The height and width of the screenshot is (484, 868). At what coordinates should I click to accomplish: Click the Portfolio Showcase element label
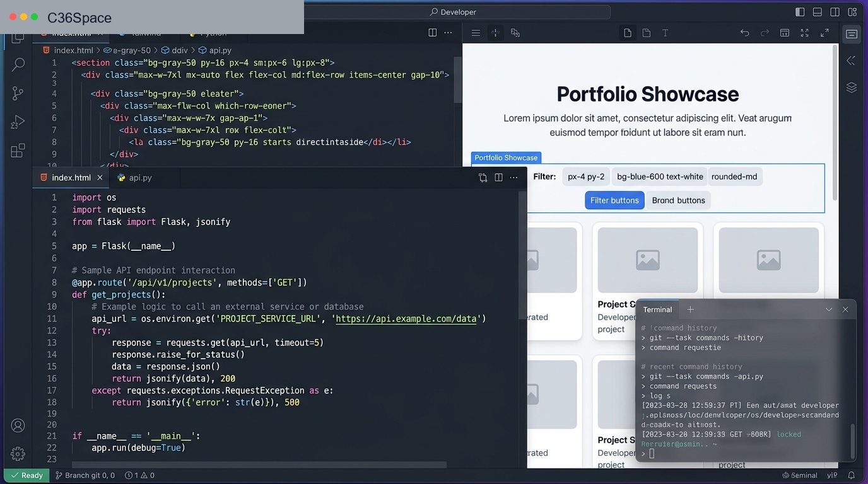coord(506,158)
